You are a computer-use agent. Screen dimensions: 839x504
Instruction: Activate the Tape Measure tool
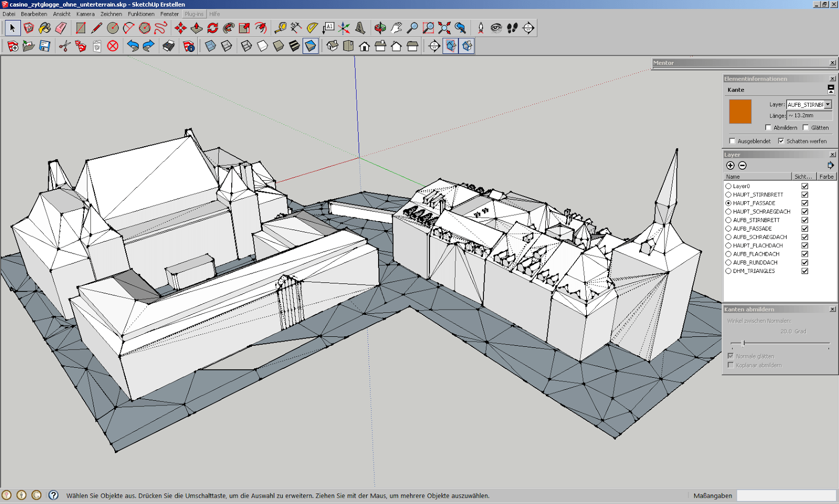point(280,28)
